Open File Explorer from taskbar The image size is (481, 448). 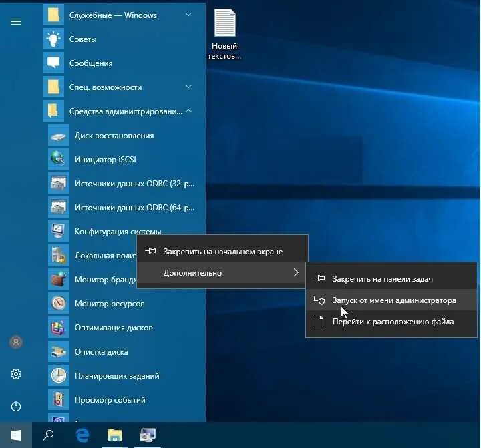[x=115, y=435]
